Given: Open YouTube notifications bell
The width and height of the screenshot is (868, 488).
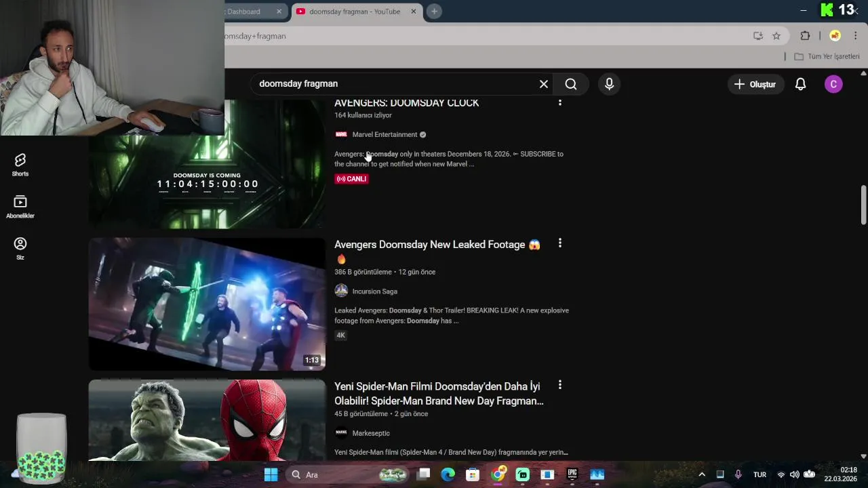Looking at the screenshot, I should coord(800,84).
